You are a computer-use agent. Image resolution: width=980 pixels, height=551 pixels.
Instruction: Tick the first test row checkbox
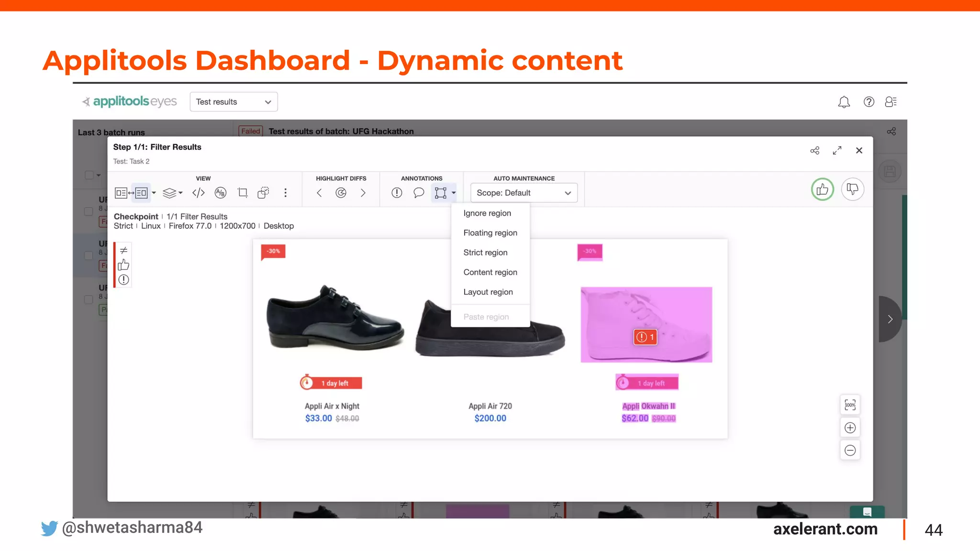pos(89,211)
